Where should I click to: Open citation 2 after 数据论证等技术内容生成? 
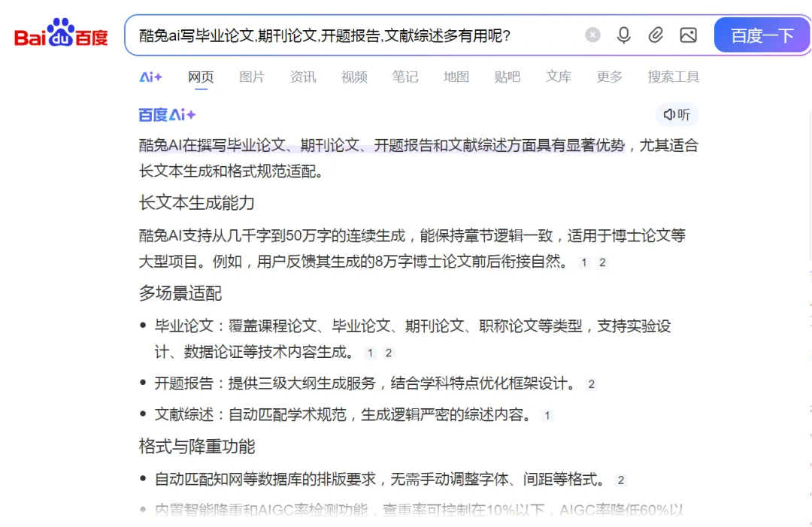(x=389, y=353)
